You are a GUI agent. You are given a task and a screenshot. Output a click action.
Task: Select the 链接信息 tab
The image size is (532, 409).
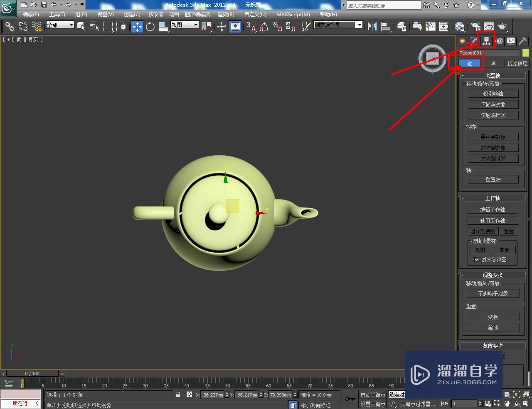(x=517, y=63)
